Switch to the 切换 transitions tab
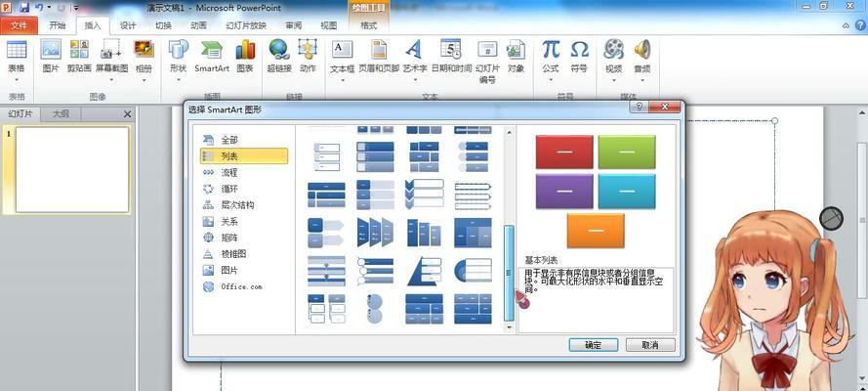The width and height of the screenshot is (868, 391). click(163, 25)
